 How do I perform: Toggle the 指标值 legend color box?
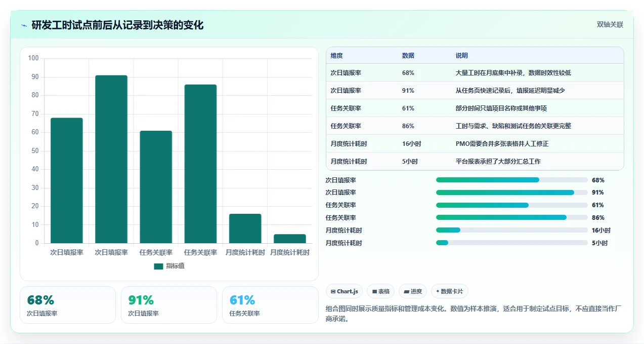(x=158, y=266)
